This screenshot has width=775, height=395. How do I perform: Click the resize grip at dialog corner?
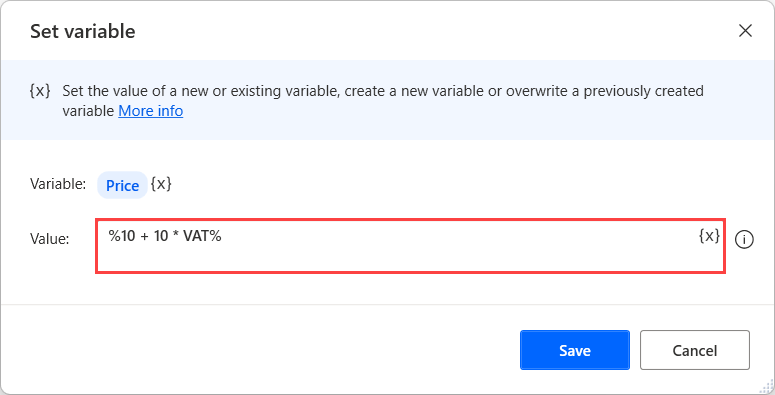click(x=768, y=388)
